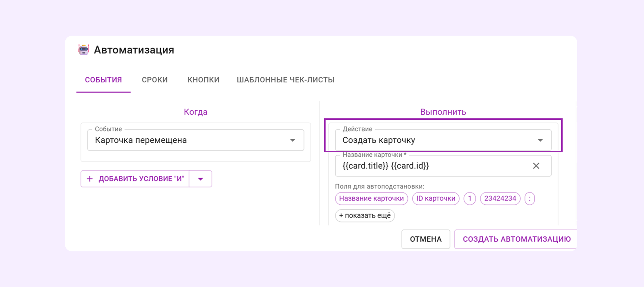Insert the ID карточки autofill chip
Viewport: 644px width, 287px height.
coord(436,199)
